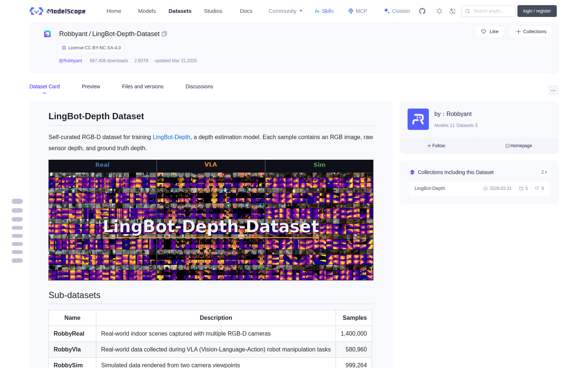Open Civision from the top navigation

[397, 11]
